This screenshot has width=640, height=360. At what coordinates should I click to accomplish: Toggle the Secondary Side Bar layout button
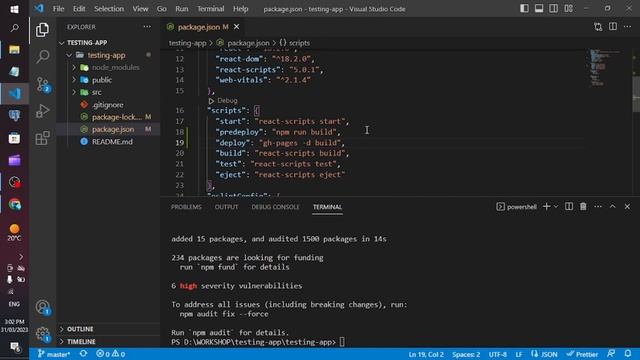[x=553, y=9]
